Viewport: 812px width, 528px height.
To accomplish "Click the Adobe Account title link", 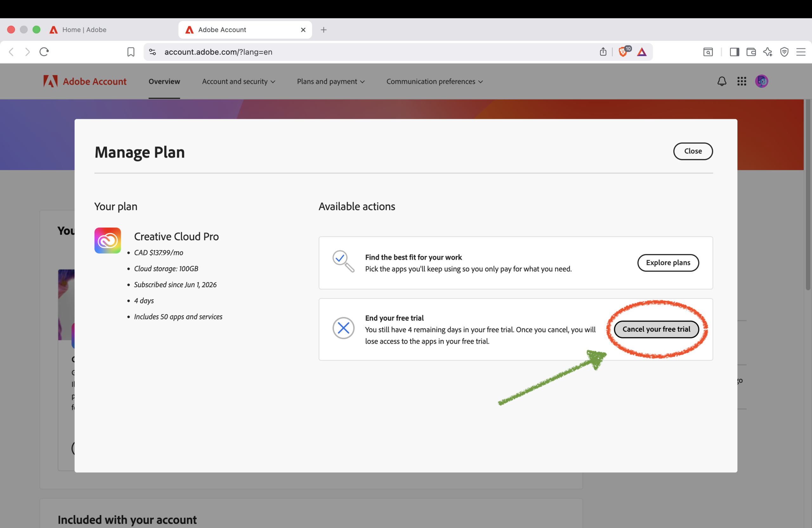I will [95, 81].
